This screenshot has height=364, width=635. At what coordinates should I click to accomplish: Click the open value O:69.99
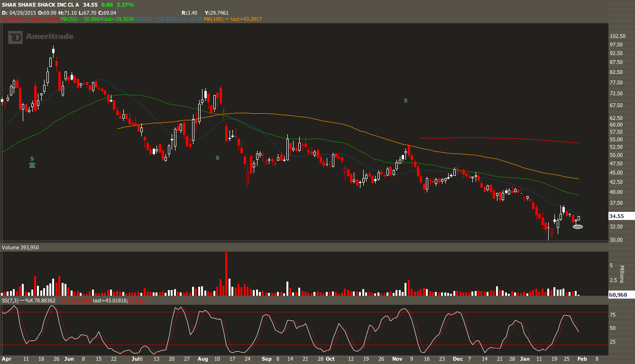[x=46, y=12]
